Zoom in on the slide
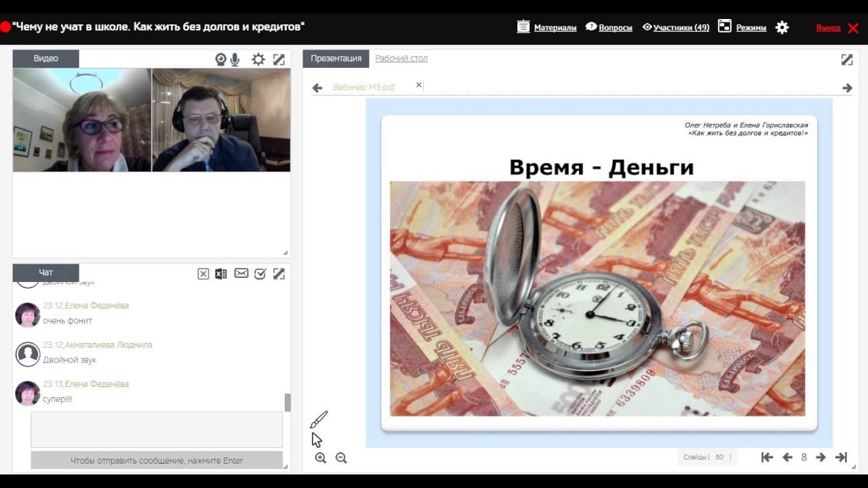Screen dimensions: 868x488 [321, 458]
